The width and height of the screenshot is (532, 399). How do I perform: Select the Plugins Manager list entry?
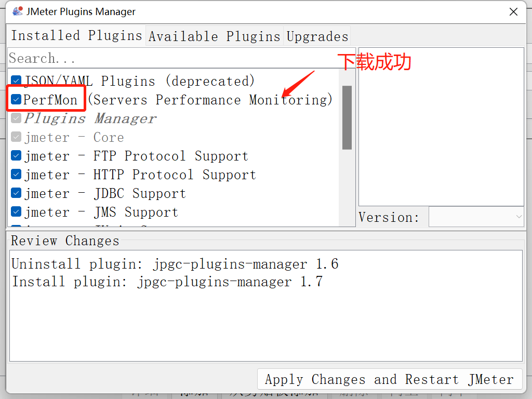(90, 118)
